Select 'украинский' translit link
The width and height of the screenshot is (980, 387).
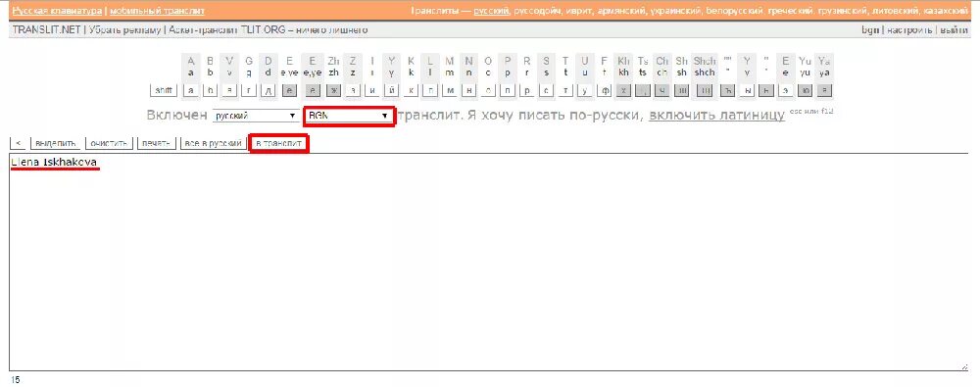coord(675,11)
